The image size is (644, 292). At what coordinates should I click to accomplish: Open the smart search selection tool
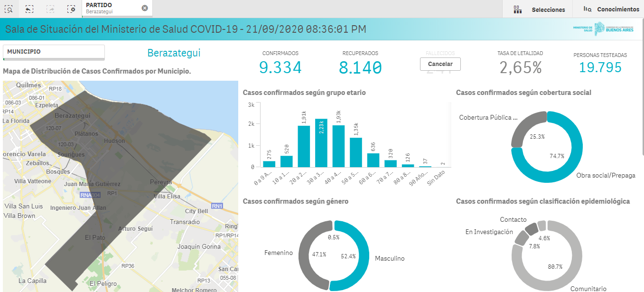click(x=9, y=9)
